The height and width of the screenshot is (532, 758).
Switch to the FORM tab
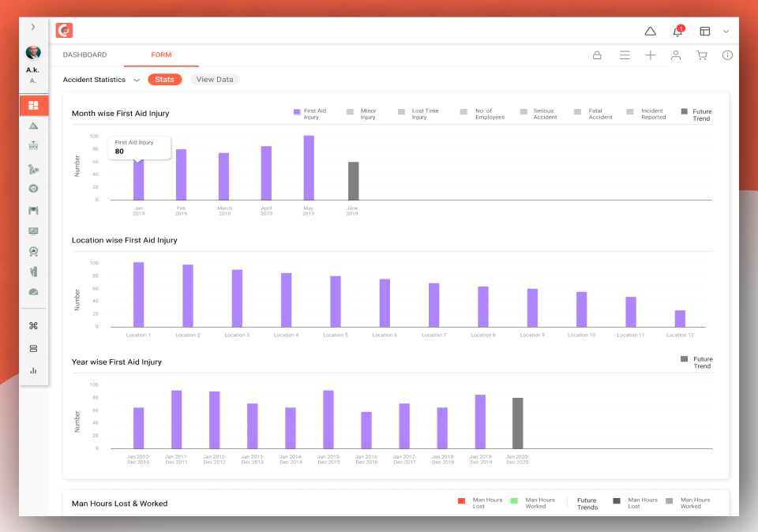coord(161,54)
